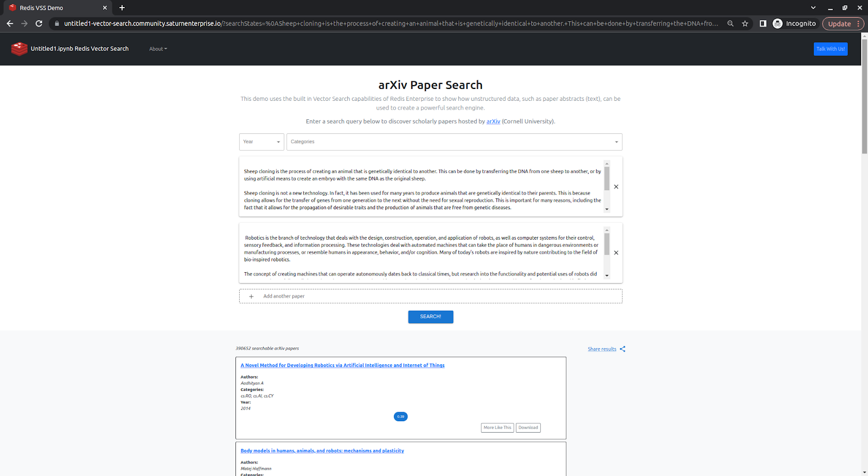This screenshot has width=868, height=476.
Task: Click the browser address bar URL
Action: pos(391,23)
